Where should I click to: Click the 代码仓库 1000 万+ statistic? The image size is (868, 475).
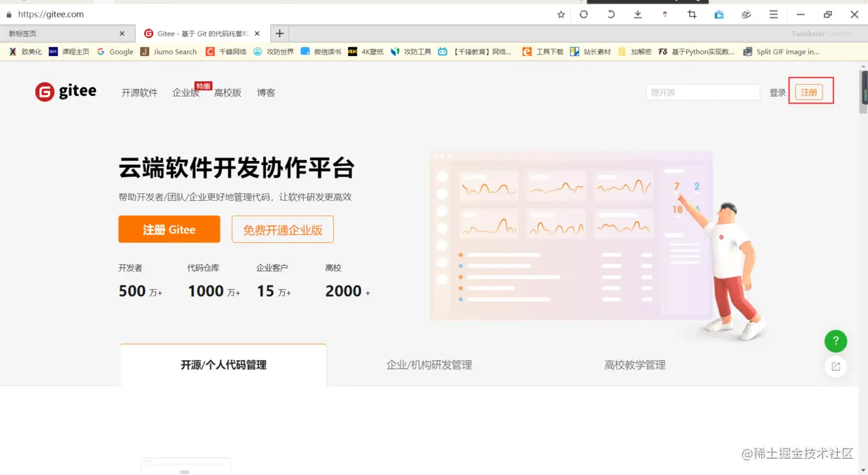coord(213,282)
